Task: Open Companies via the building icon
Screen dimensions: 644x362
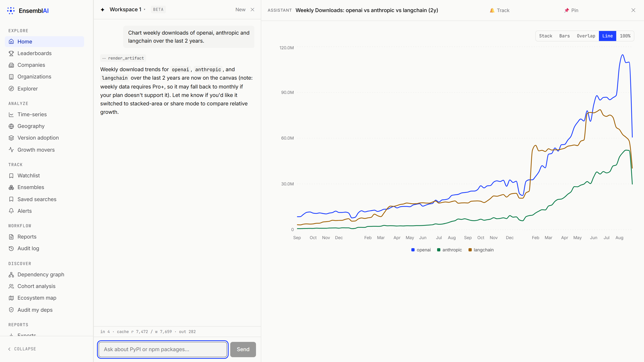Action: [x=11, y=65]
